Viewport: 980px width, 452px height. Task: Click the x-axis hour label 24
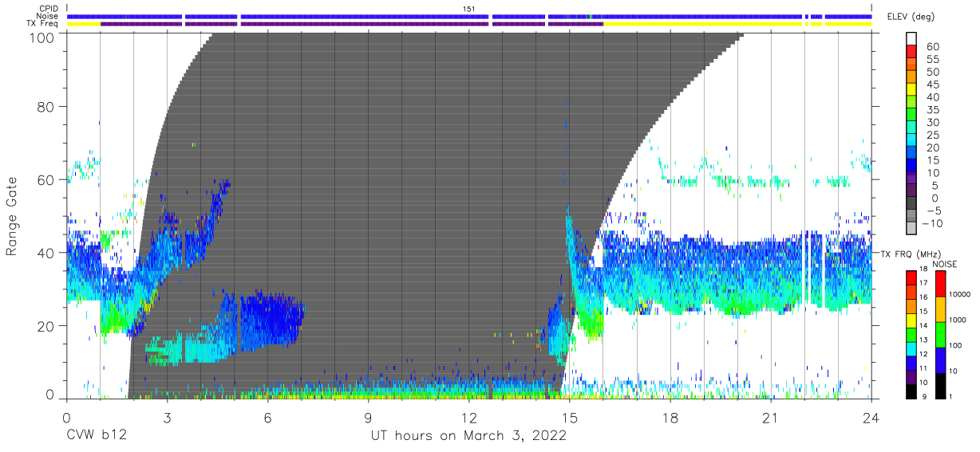click(x=871, y=419)
